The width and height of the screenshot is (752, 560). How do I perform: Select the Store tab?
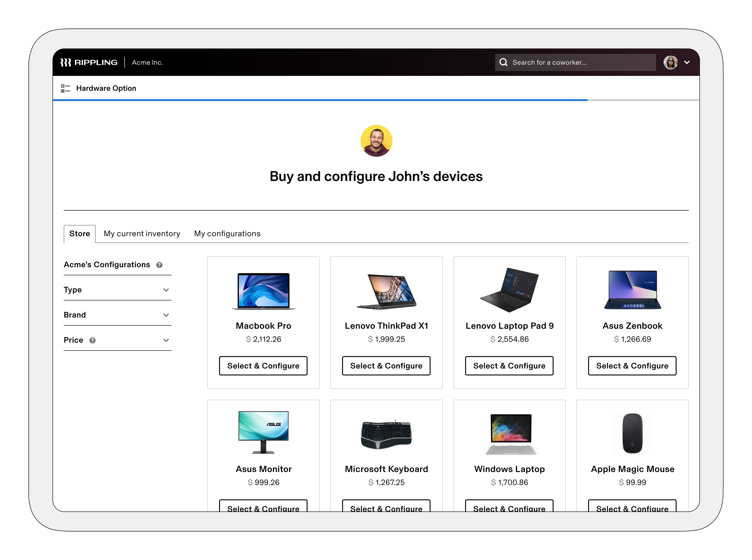(x=80, y=234)
